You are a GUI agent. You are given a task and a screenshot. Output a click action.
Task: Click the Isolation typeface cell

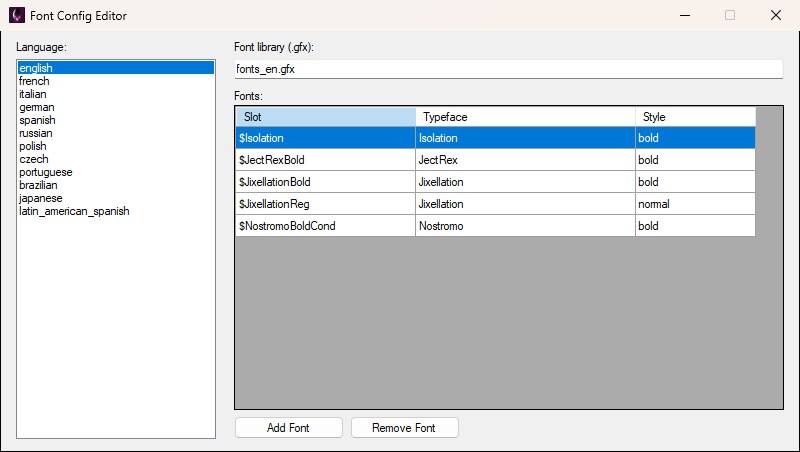[x=526, y=138]
